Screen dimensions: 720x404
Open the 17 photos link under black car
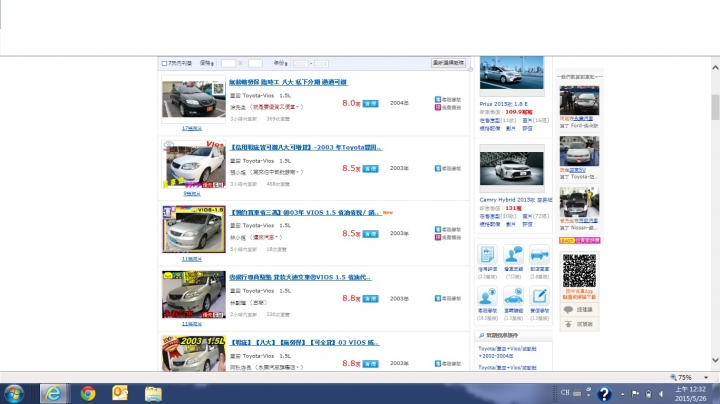click(191, 129)
